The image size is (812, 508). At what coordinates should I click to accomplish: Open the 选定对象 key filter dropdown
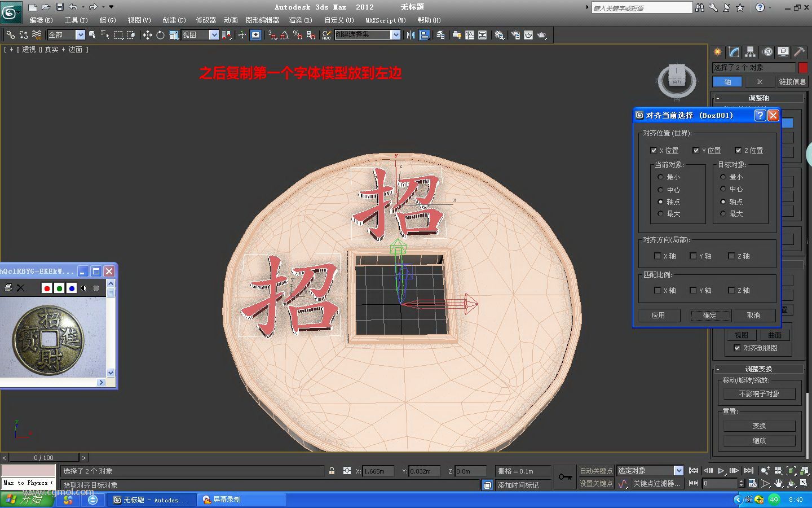678,471
